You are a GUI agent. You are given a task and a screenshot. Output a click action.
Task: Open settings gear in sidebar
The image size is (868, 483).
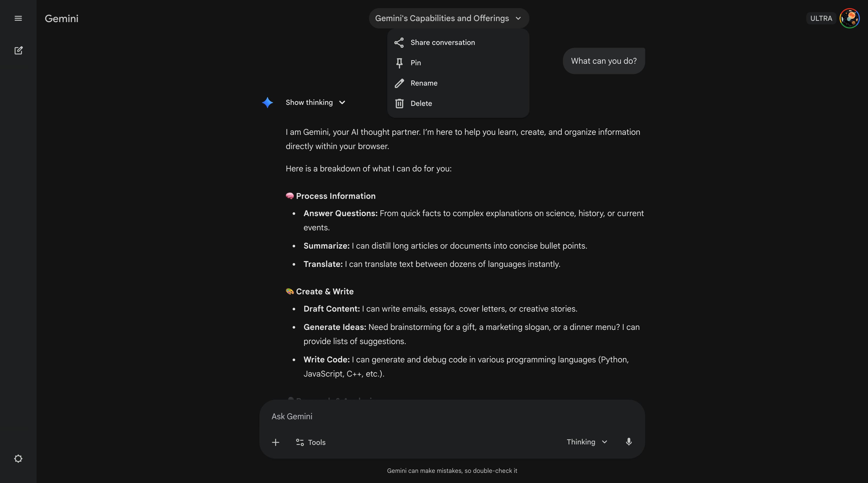18,458
